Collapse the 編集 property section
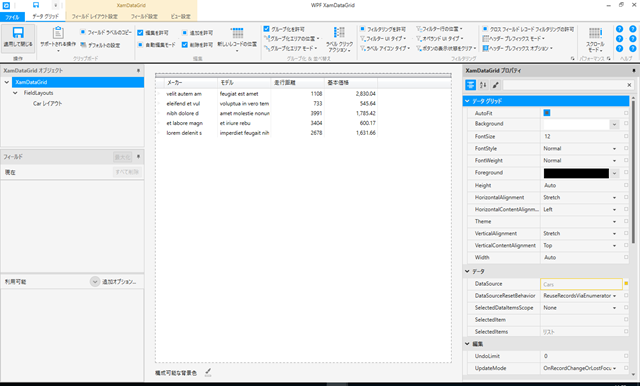 (467, 344)
